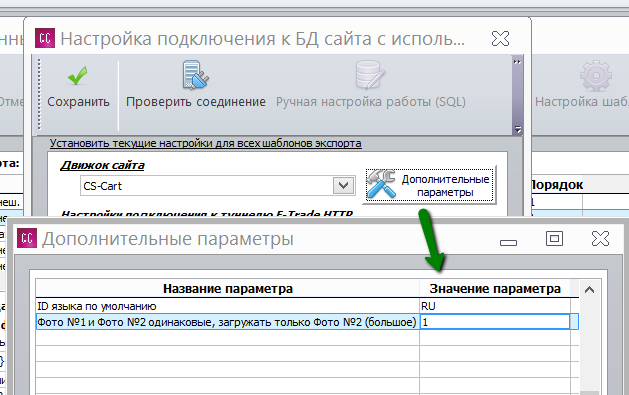Minimize the Дополнительные параметры window

pyautogui.click(x=508, y=242)
